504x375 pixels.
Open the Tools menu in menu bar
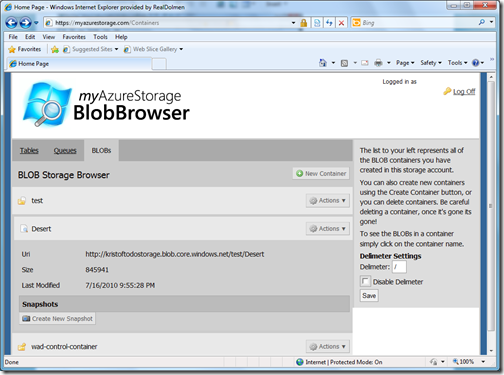(100, 37)
